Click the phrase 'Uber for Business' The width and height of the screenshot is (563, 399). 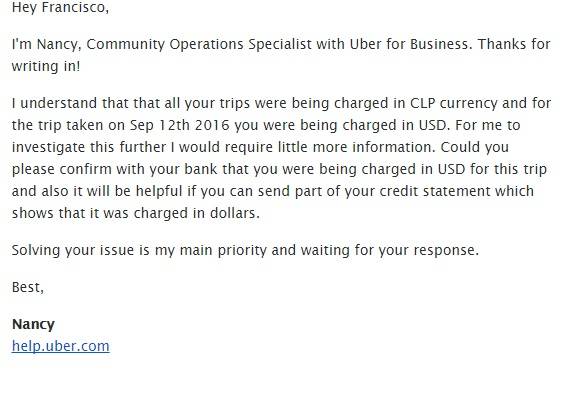[409, 44]
